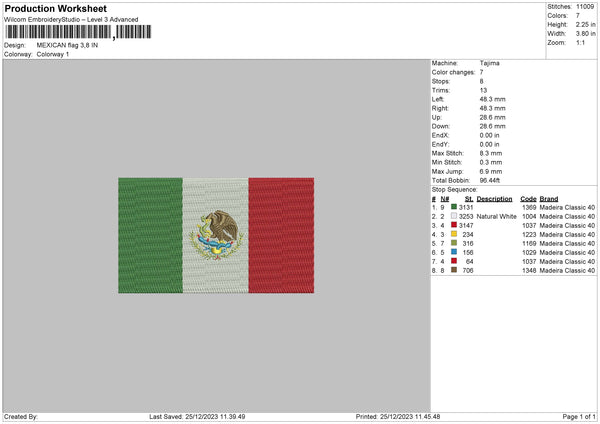The image size is (600, 424).
Task: Click thread code '1348'
Action: tap(529, 271)
